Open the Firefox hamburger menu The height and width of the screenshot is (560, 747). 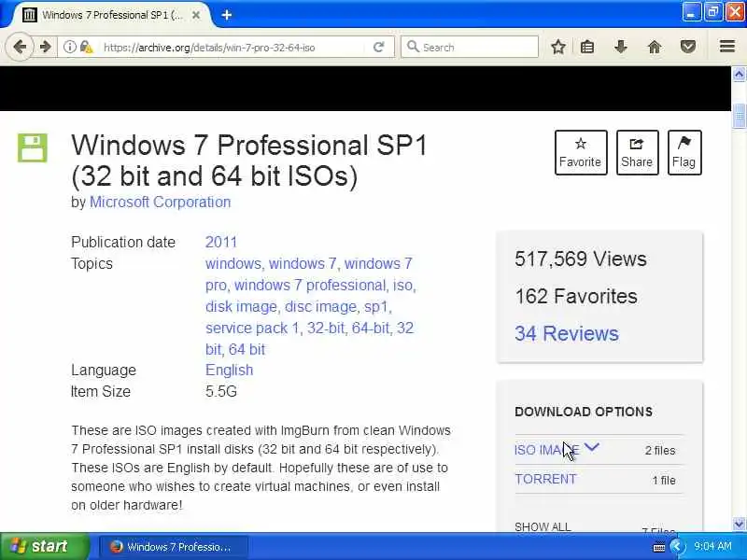click(727, 47)
